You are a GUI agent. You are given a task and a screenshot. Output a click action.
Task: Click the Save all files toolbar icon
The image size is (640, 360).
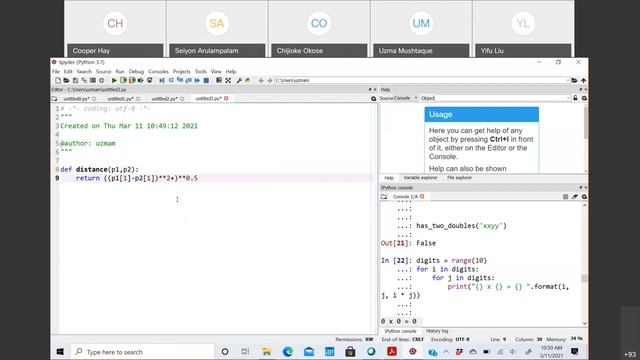[84, 80]
